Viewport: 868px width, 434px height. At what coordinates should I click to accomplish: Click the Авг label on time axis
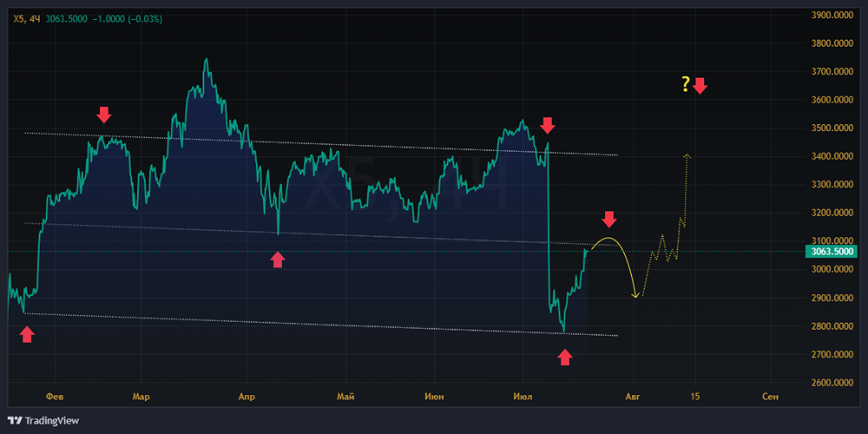pos(634,397)
